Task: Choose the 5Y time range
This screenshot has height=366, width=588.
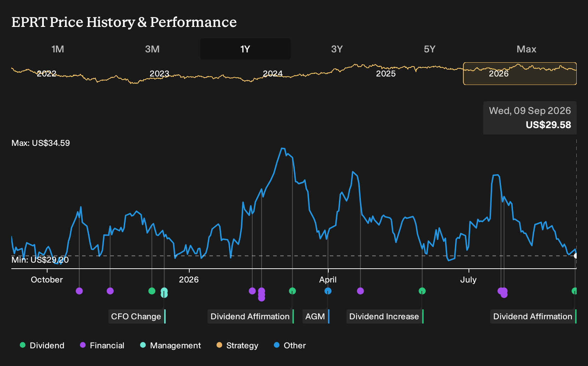Action: pos(430,49)
